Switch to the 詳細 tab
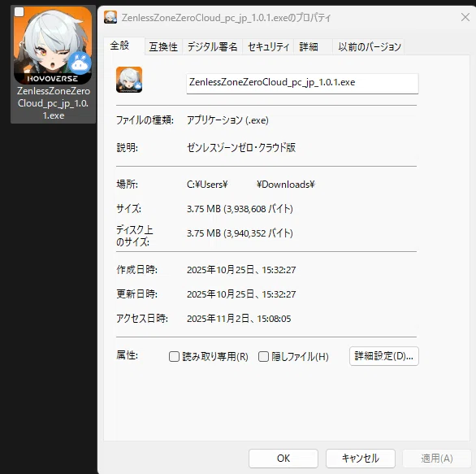The width and height of the screenshot is (476, 474). click(x=313, y=47)
